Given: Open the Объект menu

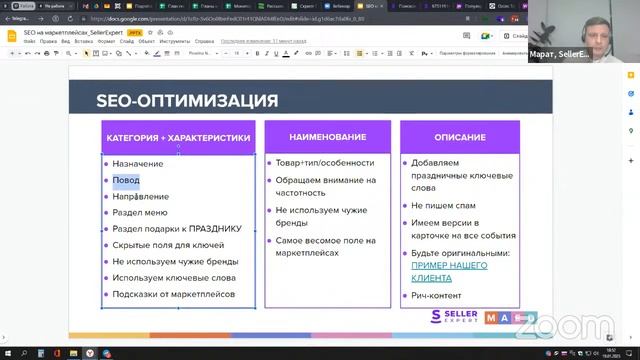Looking at the screenshot, I should (147, 41).
